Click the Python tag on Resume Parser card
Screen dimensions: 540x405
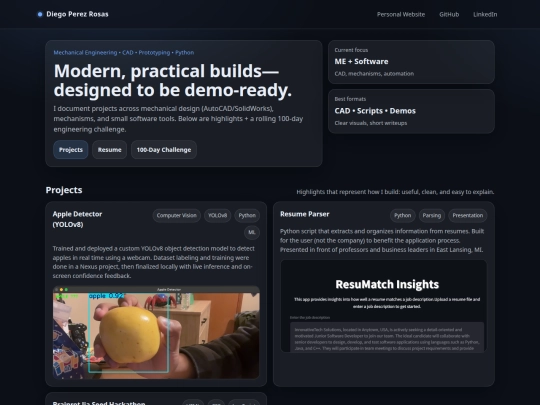click(x=403, y=216)
